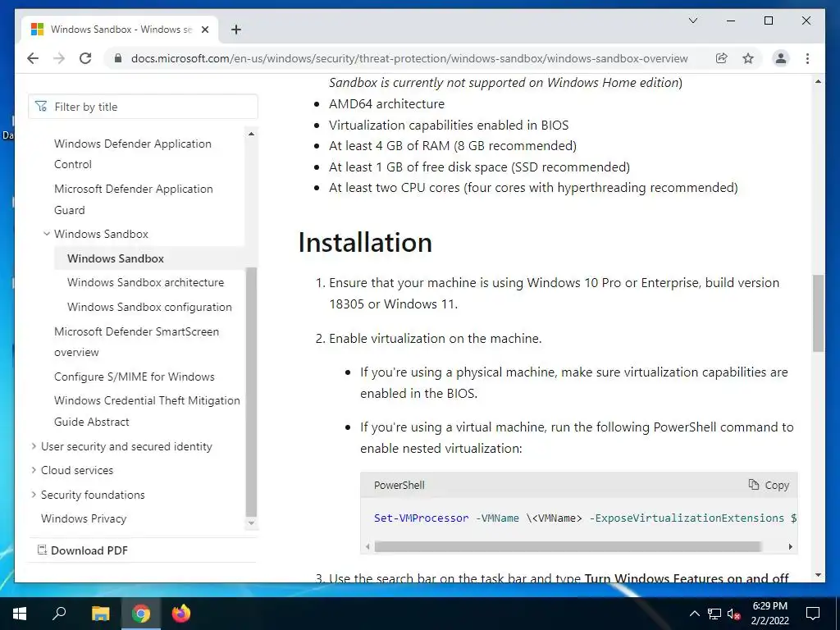Click the network tray icon
This screenshot has width=840, height=630.
pyautogui.click(x=714, y=614)
